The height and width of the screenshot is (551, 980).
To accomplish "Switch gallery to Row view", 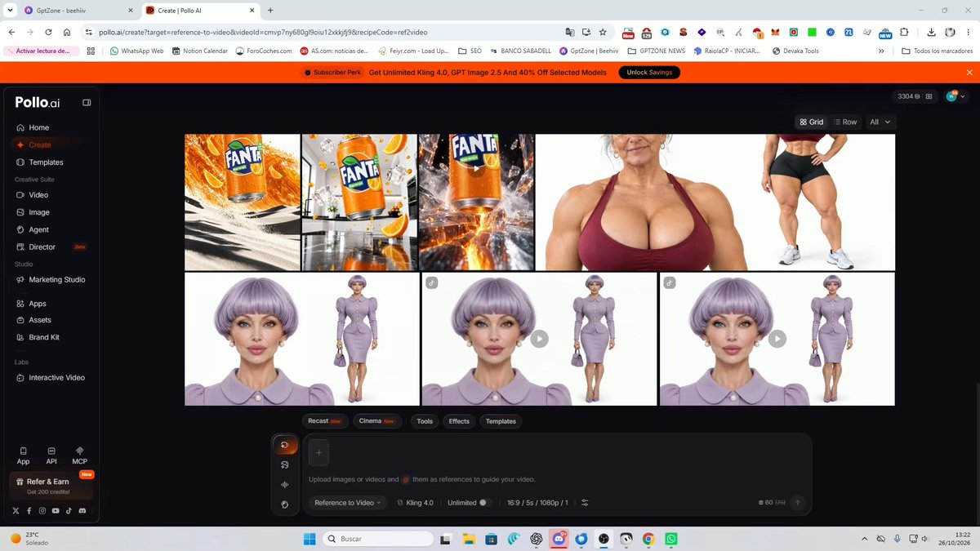I will point(845,122).
